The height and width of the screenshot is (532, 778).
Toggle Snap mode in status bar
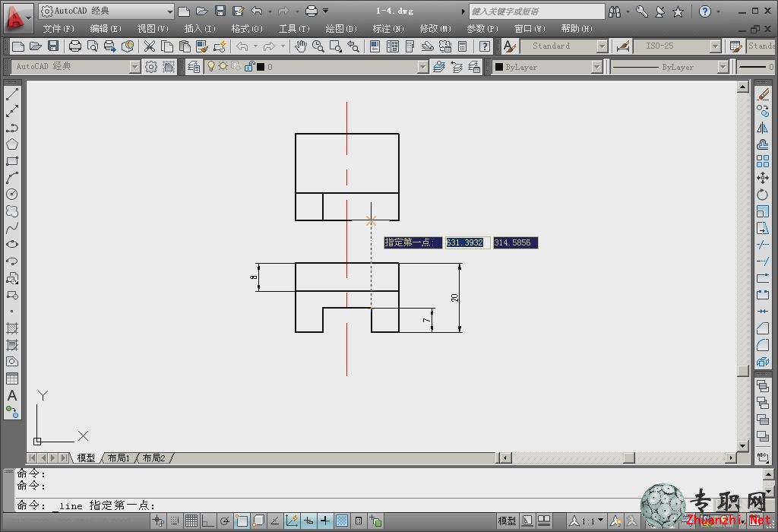tap(175, 521)
